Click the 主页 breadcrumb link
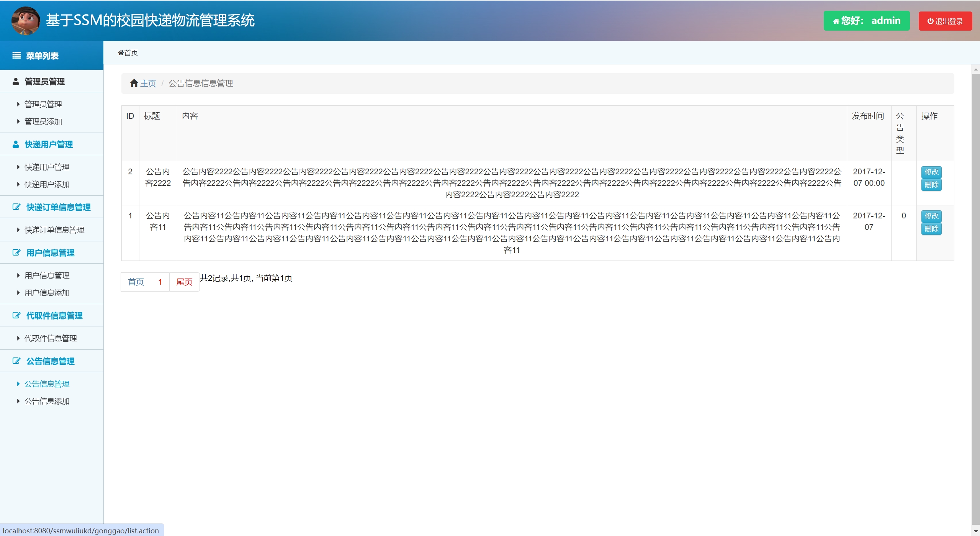This screenshot has width=980, height=536. click(148, 84)
